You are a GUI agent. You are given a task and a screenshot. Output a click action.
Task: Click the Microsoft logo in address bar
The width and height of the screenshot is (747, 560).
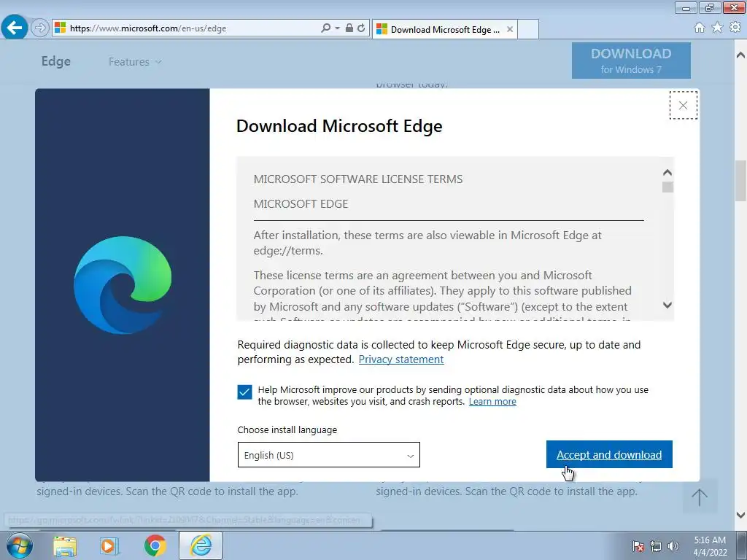click(60, 28)
